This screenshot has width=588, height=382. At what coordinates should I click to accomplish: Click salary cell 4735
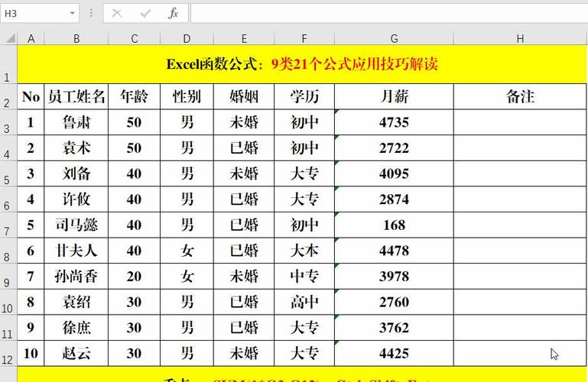coord(394,122)
